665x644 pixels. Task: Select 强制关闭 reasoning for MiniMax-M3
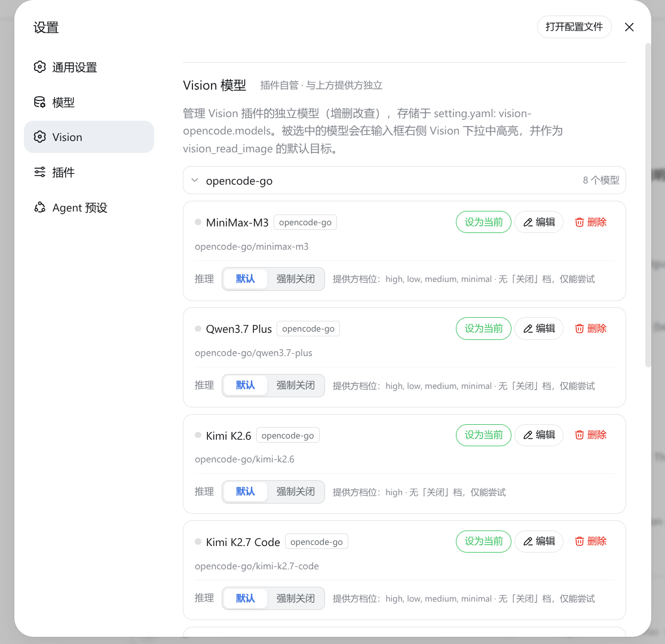point(296,279)
